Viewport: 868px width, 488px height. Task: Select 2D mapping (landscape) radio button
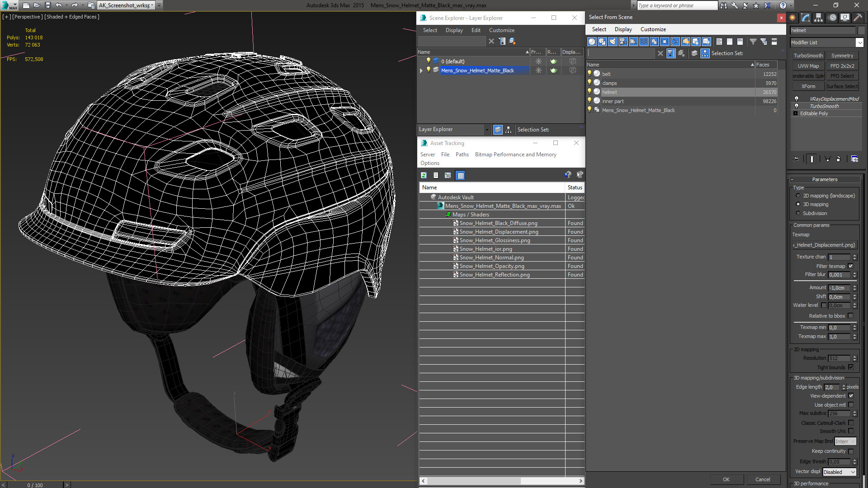click(798, 196)
